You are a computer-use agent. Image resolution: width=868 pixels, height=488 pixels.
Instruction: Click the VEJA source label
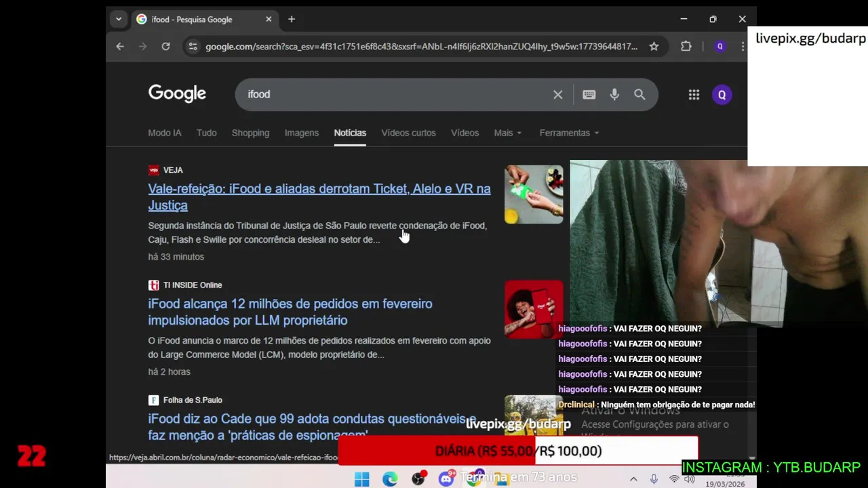pyautogui.click(x=173, y=170)
